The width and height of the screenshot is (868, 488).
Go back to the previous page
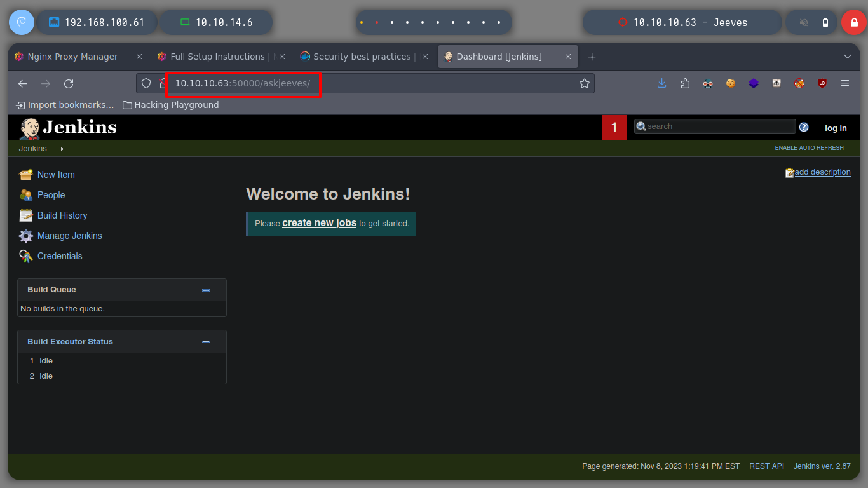pyautogui.click(x=23, y=83)
